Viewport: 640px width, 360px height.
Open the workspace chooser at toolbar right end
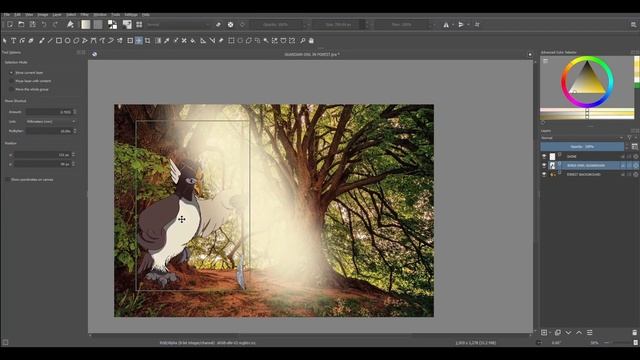tap(634, 24)
